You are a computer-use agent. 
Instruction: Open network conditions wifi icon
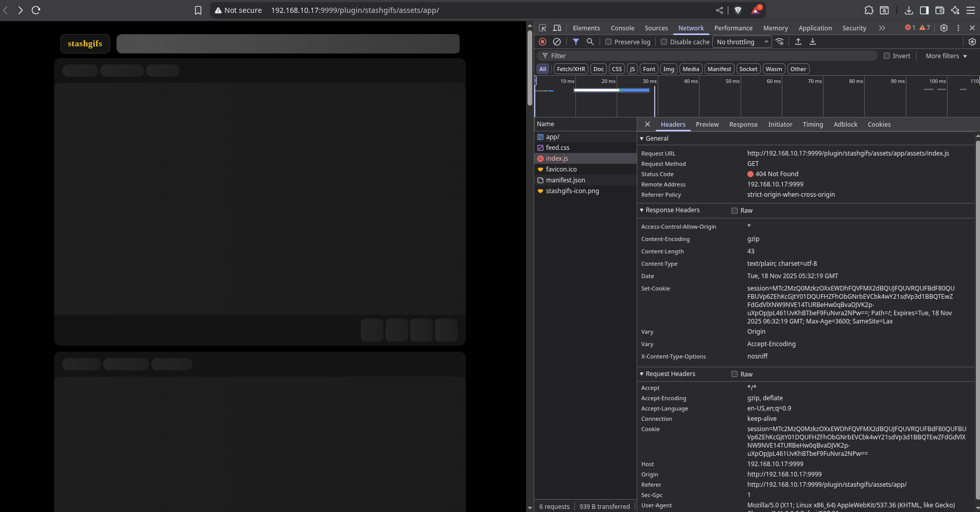coord(780,42)
